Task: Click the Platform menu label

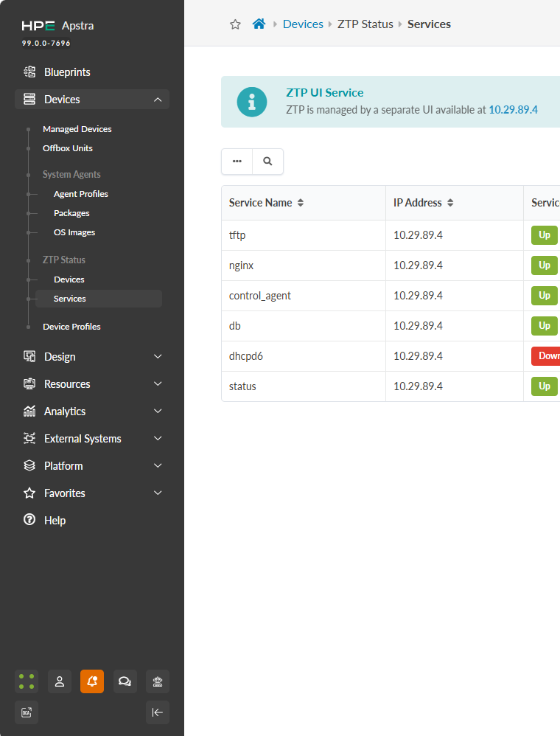Action: coord(63,466)
